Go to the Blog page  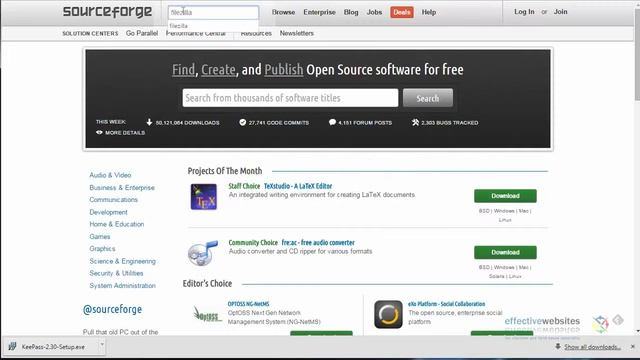point(351,12)
